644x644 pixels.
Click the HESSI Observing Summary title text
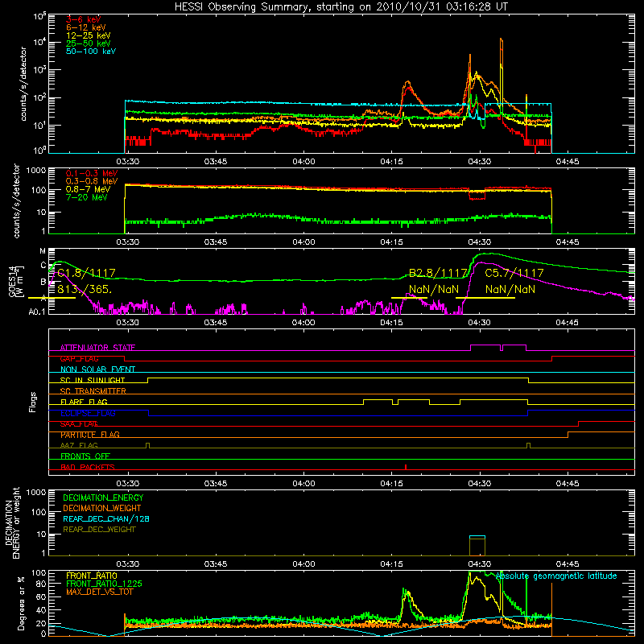[341, 6]
